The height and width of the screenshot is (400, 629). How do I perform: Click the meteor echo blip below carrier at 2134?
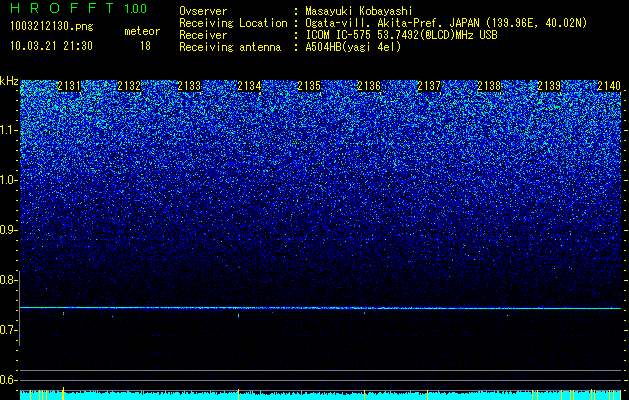pyautogui.click(x=238, y=316)
